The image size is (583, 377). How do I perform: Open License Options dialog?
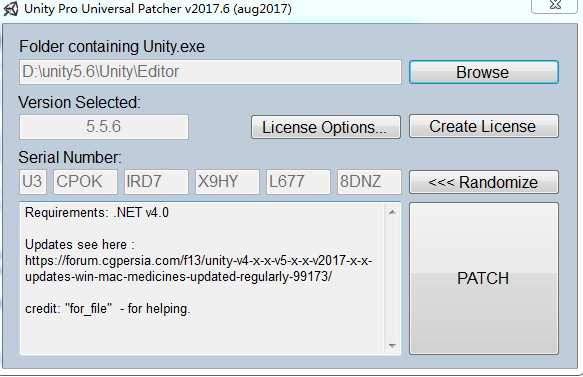(x=326, y=127)
